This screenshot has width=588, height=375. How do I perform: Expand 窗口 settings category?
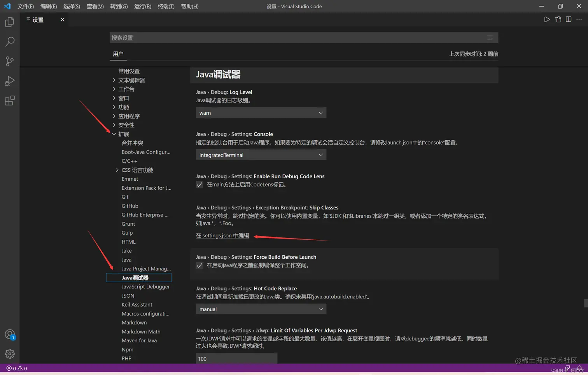(x=114, y=98)
